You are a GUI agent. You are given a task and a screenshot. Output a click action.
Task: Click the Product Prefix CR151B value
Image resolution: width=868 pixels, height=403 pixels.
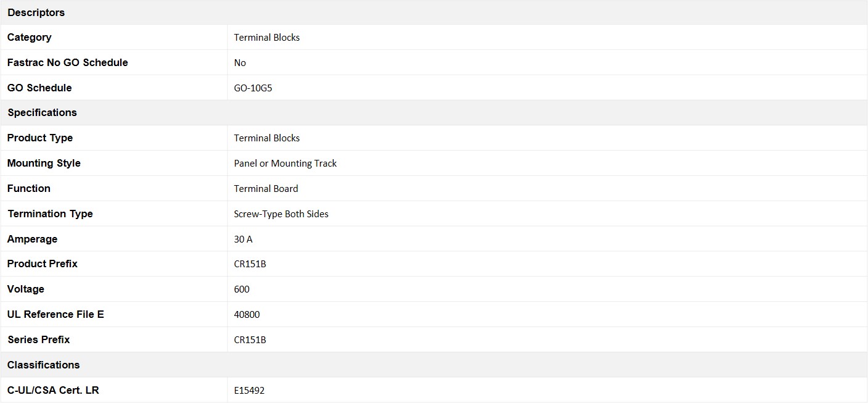[x=250, y=264]
